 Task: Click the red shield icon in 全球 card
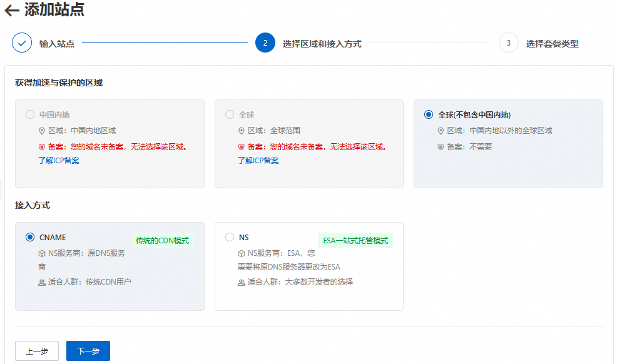tap(242, 147)
